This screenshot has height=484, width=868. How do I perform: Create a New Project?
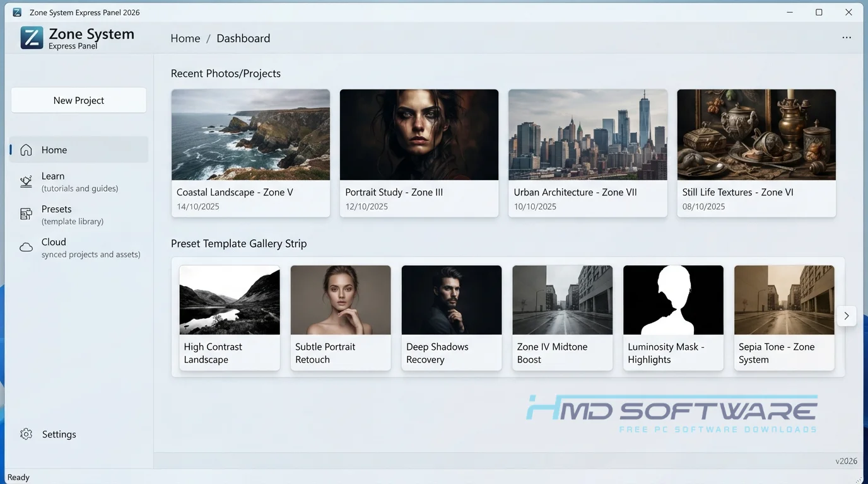point(79,100)
